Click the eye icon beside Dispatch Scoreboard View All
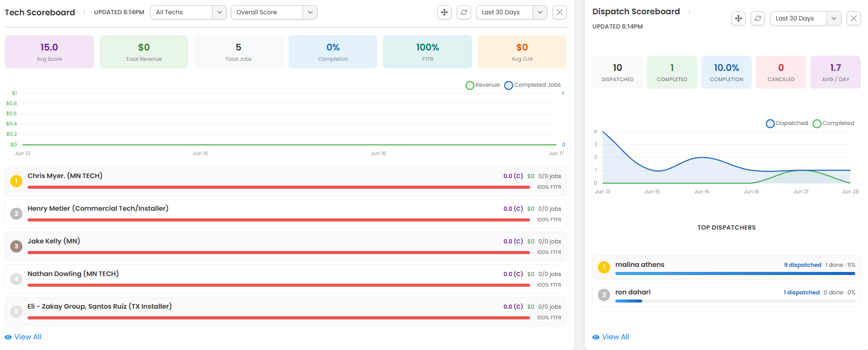The image size is (868, 350). point(596,337)
